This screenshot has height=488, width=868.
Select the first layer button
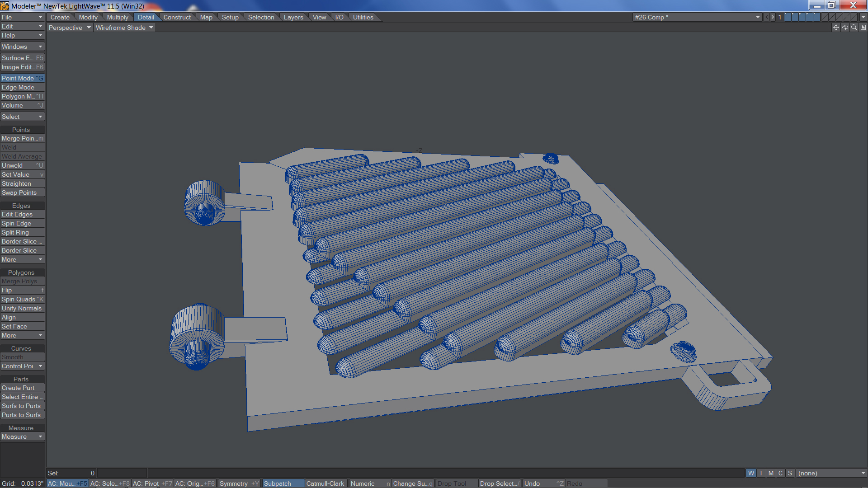coord(788,17)
